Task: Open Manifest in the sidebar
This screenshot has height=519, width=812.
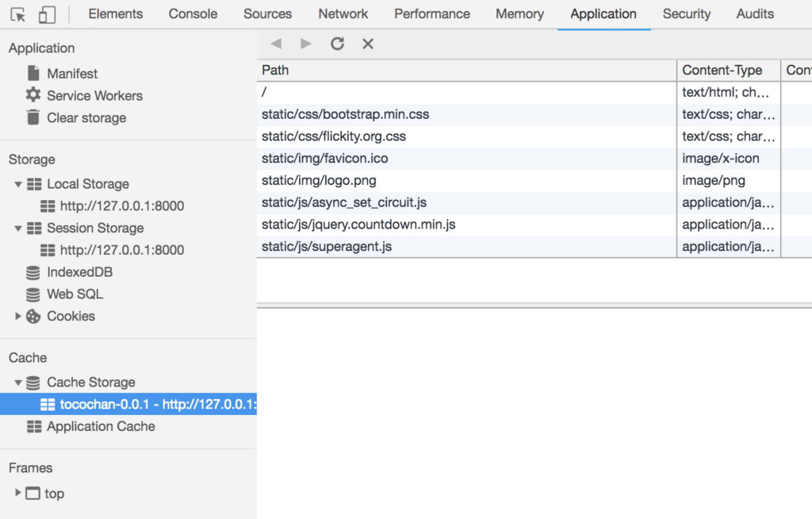Action: [72, 74]
